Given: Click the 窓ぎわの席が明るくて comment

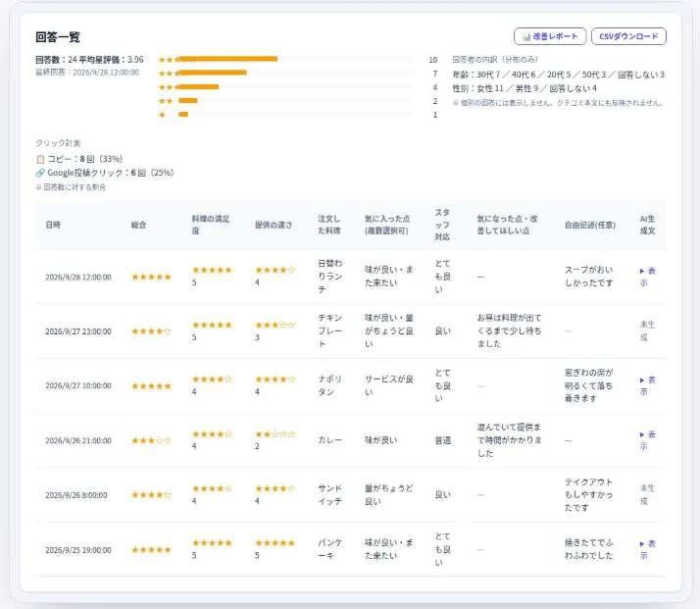Looking at the screenshot, I should 589,385.
